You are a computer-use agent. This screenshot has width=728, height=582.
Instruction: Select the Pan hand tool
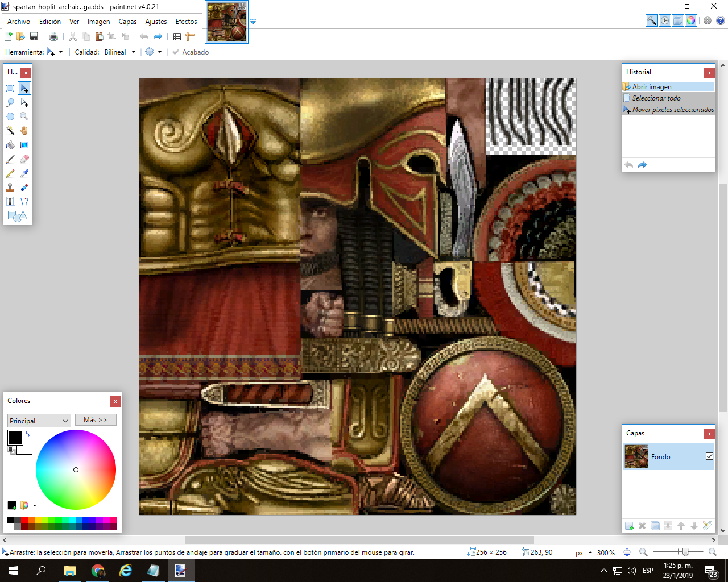[24, 131]
